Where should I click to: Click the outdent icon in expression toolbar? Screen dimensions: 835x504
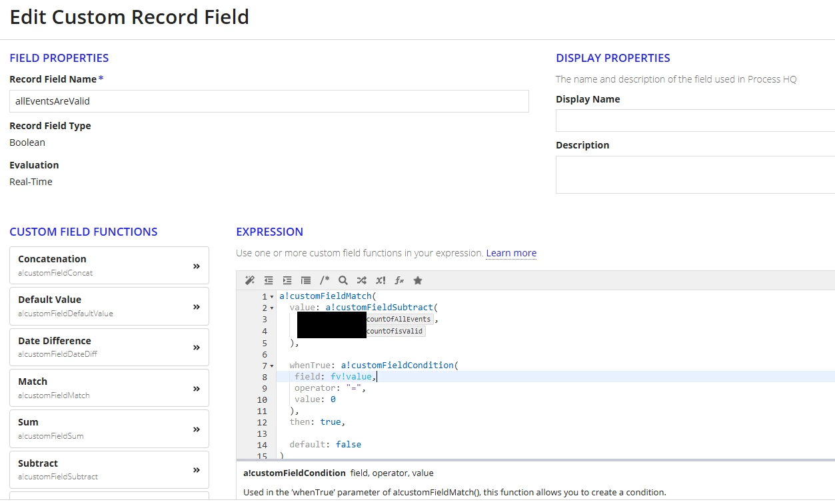coord(269,280)
